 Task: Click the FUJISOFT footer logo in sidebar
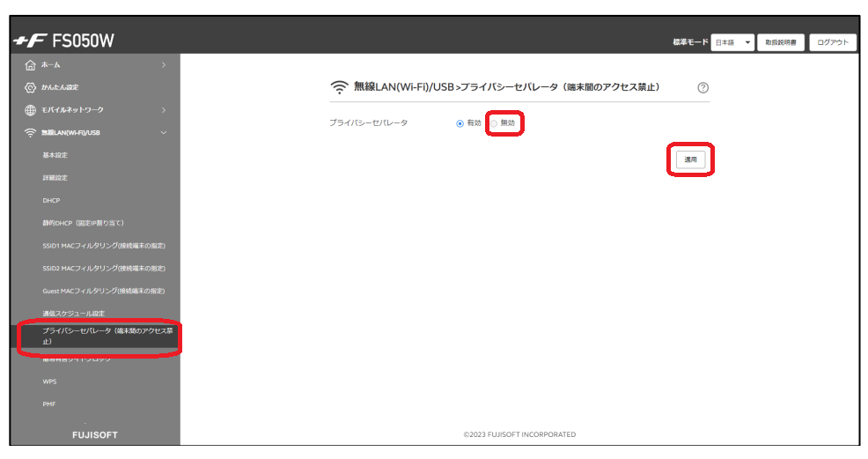[x=95, y=435]
